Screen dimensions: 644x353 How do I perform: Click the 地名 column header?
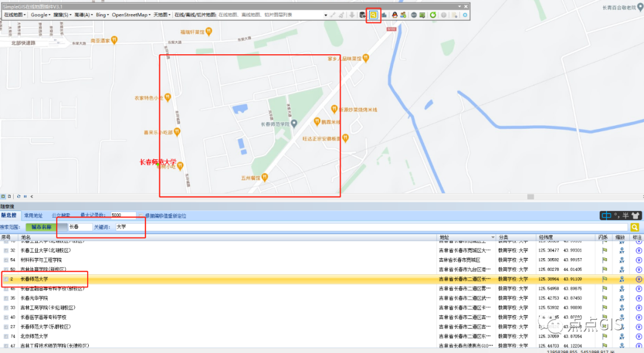click(228, 237)
